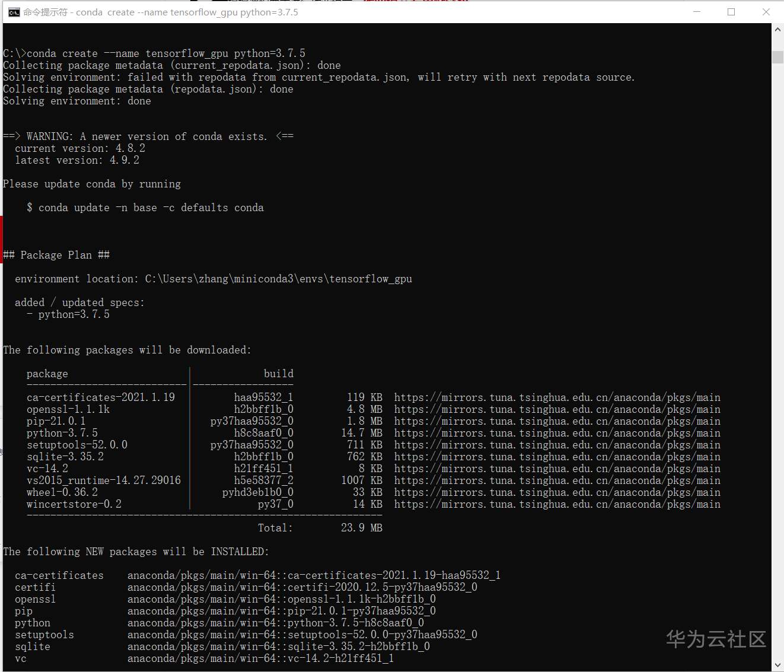Select the 'current version: 4.8.2' text
The image size is (784, 672).
(80, 148)
